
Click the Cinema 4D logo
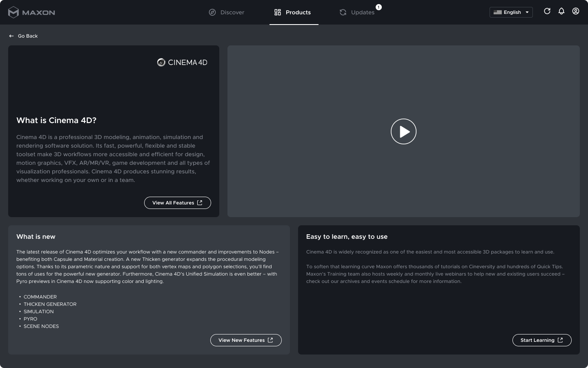coord(182,62)
